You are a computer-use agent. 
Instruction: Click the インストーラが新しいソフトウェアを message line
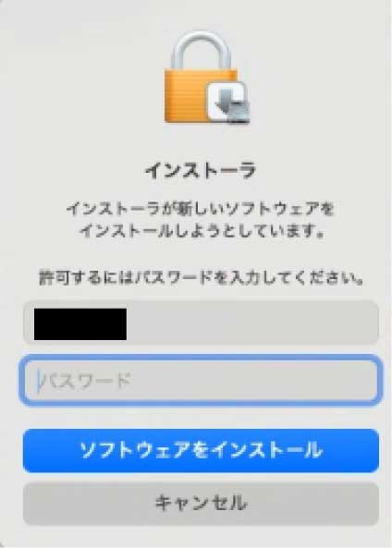pyautogui.click(x=201, y=209)
